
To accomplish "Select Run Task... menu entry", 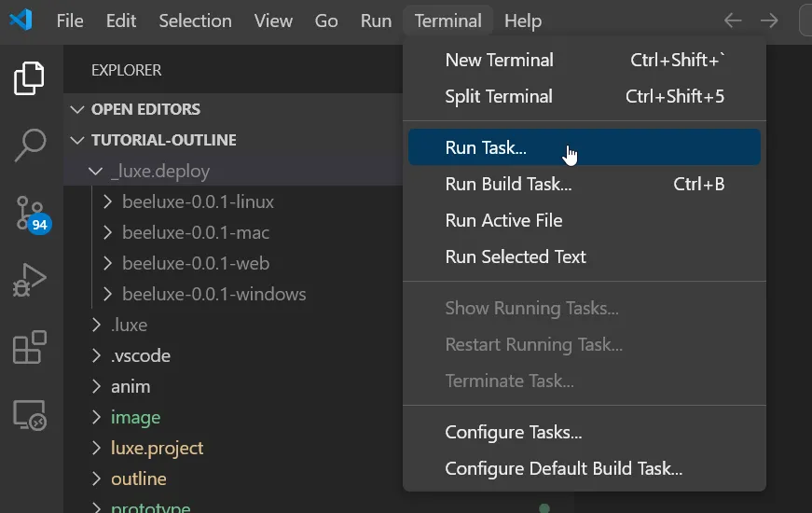I will coord(486,147).
